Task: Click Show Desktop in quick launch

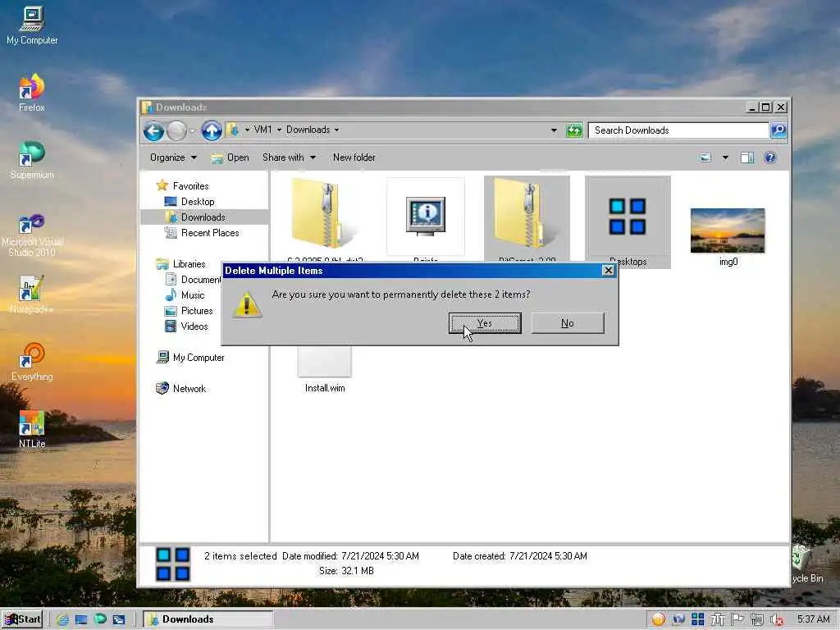Action: (81, 619)
